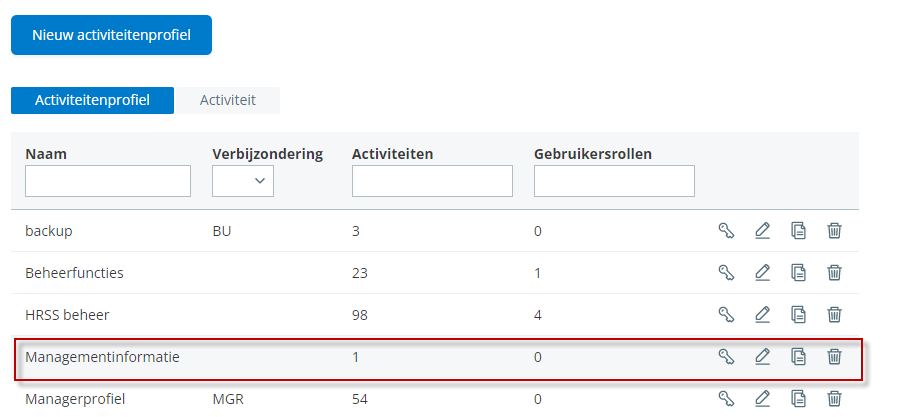908x417 pixels.
Task: Click the Gebruikersrollen filter input
Action: point(614,181)
